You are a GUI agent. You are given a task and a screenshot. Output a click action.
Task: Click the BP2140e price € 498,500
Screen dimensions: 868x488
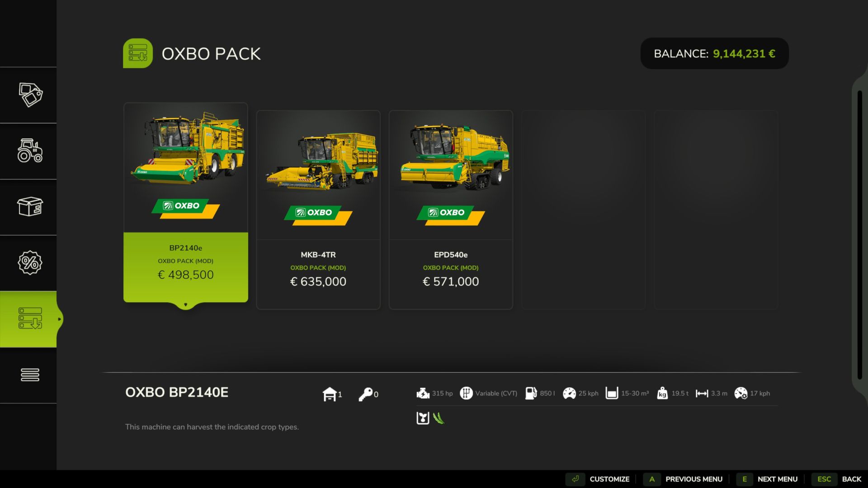185,275
